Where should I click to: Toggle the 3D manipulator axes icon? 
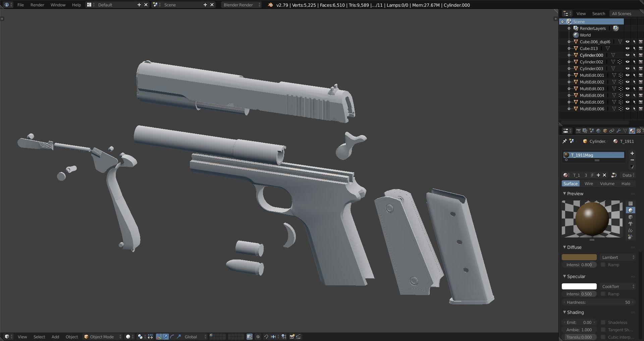159,337
